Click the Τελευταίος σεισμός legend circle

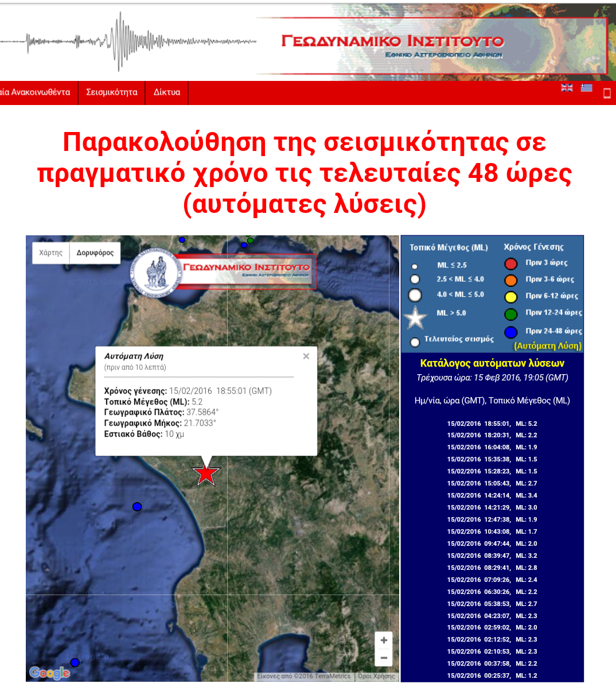coord(415,342)
